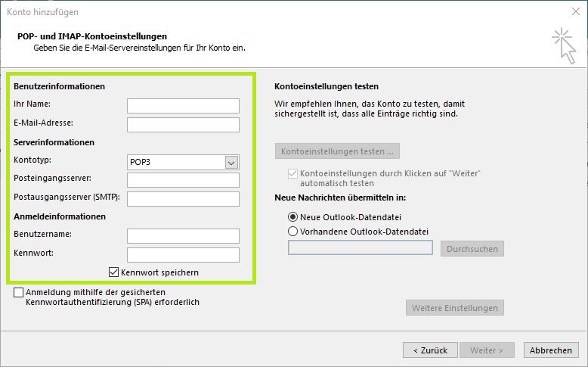Image resolution: width=588 pixels, height=367 pixels.
Task: Select Vorhandene Outlook-Datendatei radio button
Action: [x=292, y=232]
